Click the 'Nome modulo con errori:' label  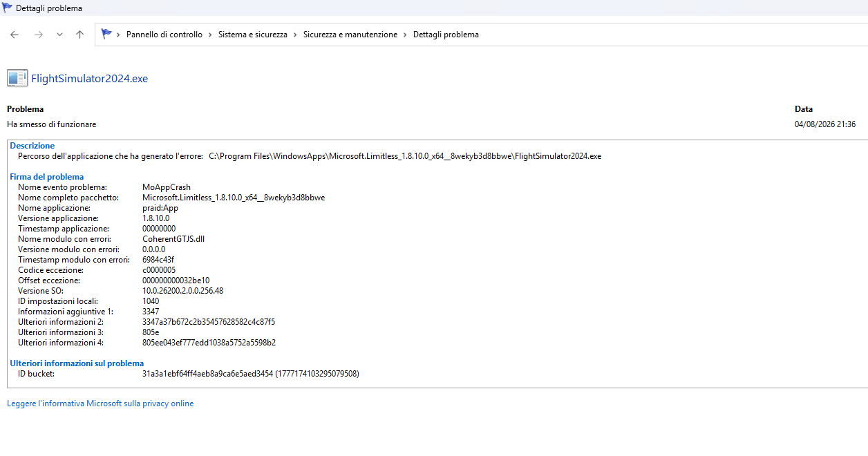coord(64,239)
